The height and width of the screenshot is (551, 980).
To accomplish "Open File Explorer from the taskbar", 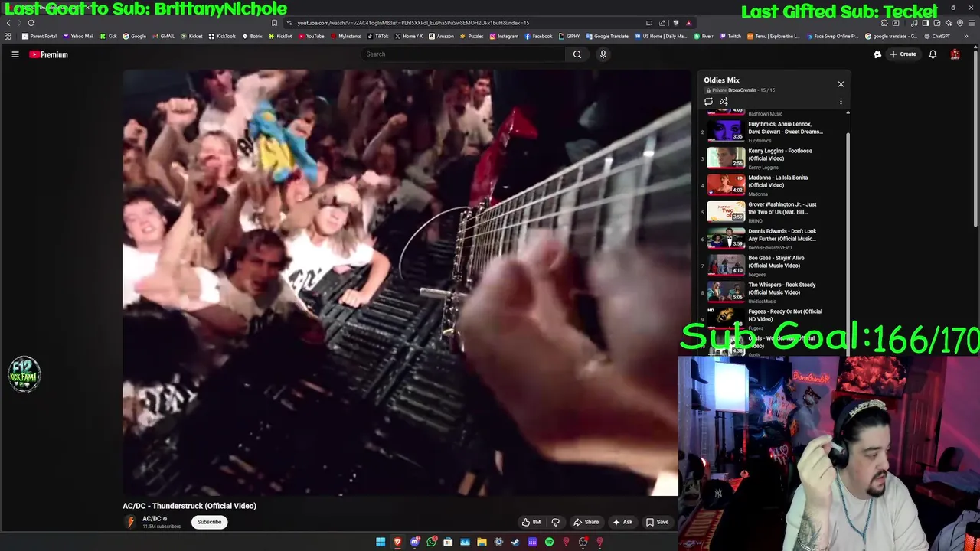I will point(482,543).
